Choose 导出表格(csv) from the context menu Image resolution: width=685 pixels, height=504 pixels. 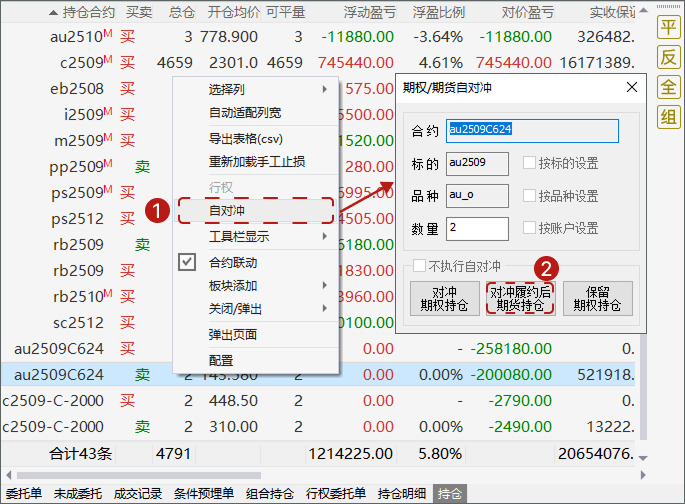[256, 138]
